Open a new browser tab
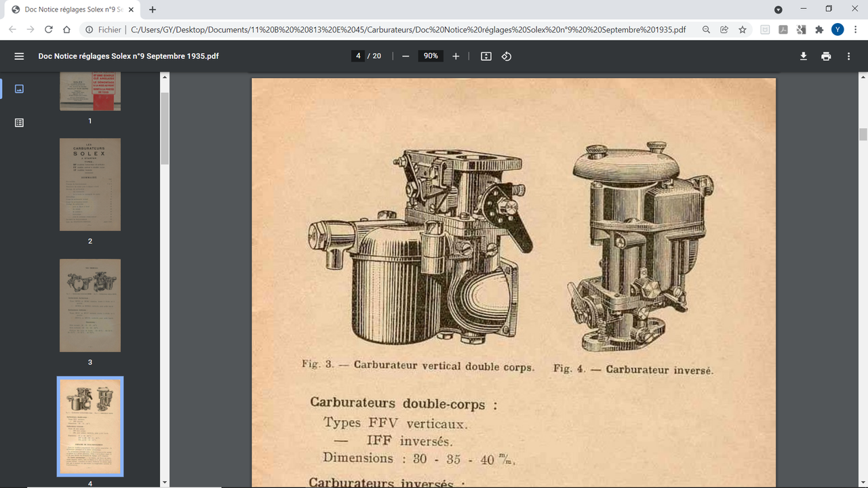 153,9
